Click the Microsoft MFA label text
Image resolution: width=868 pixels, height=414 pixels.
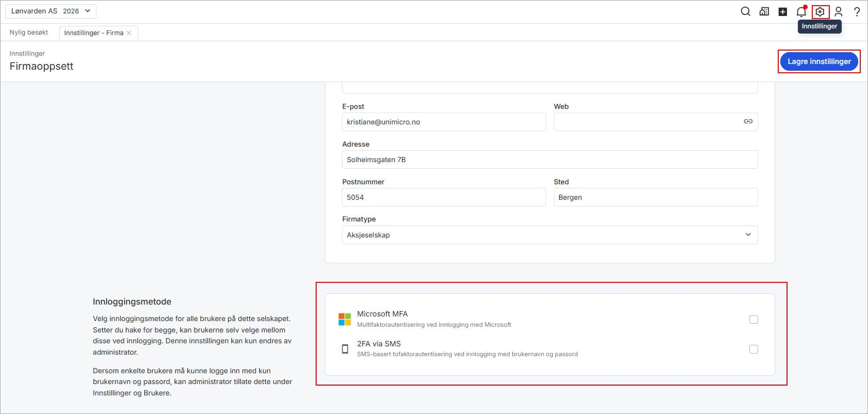tap(382, 314)
